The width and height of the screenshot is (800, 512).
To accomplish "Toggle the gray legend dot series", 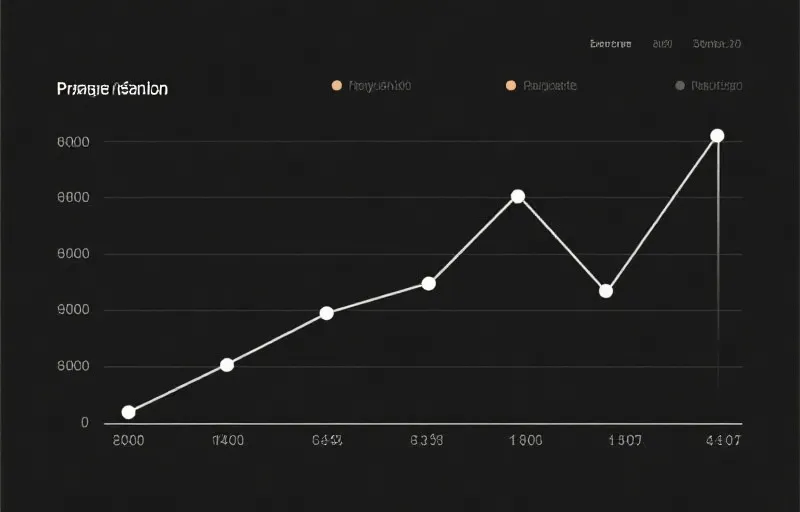I will (x=680, y=86).
